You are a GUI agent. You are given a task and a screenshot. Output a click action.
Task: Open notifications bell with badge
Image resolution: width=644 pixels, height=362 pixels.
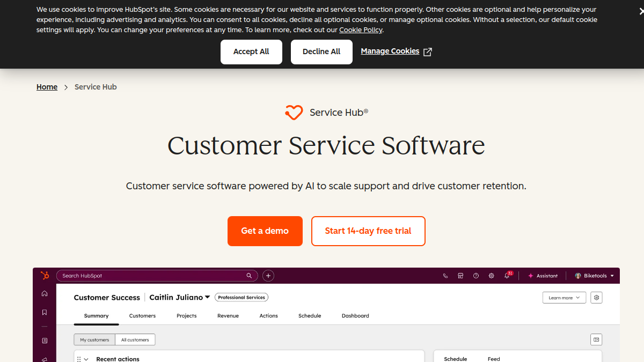click(508, 275)
